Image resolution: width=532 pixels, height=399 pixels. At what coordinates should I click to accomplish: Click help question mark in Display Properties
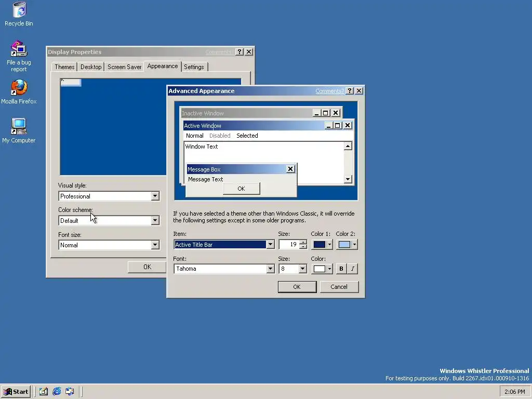click(x=240, y=51)
